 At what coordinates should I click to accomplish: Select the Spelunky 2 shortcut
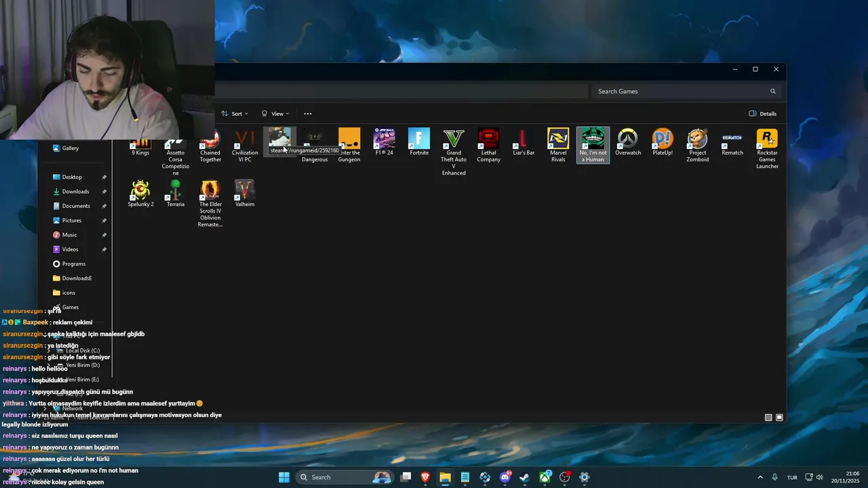click(x=141, y=194)
